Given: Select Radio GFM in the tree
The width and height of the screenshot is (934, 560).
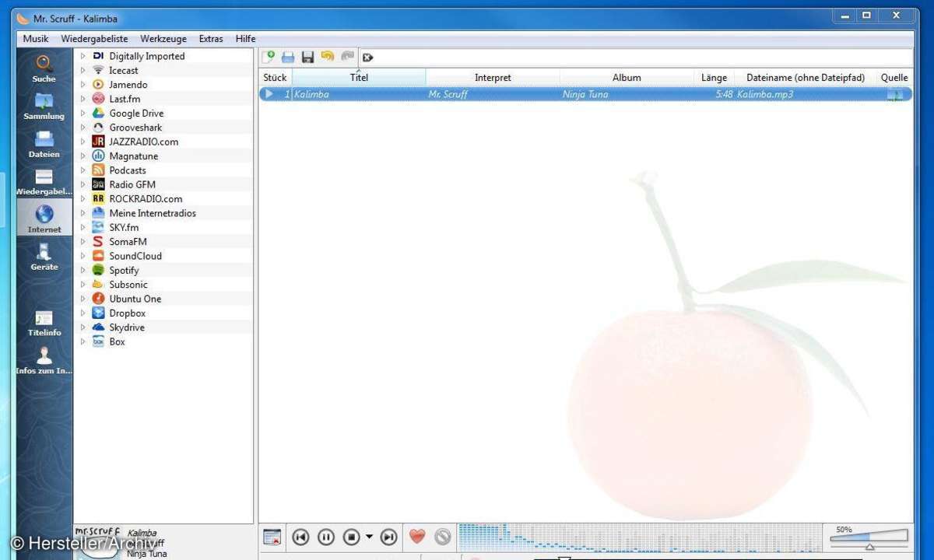Looking at the screenshot, I should point(132,184).
